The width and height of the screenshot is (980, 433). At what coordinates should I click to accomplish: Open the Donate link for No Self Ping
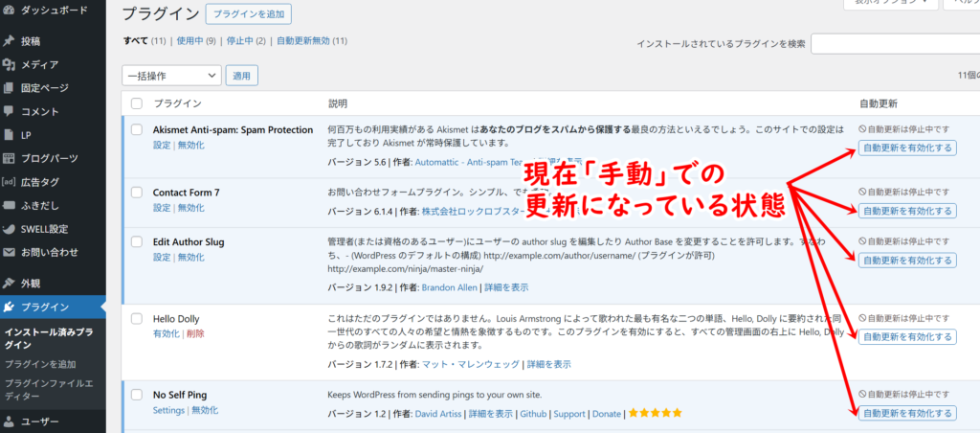click(607, 414)
